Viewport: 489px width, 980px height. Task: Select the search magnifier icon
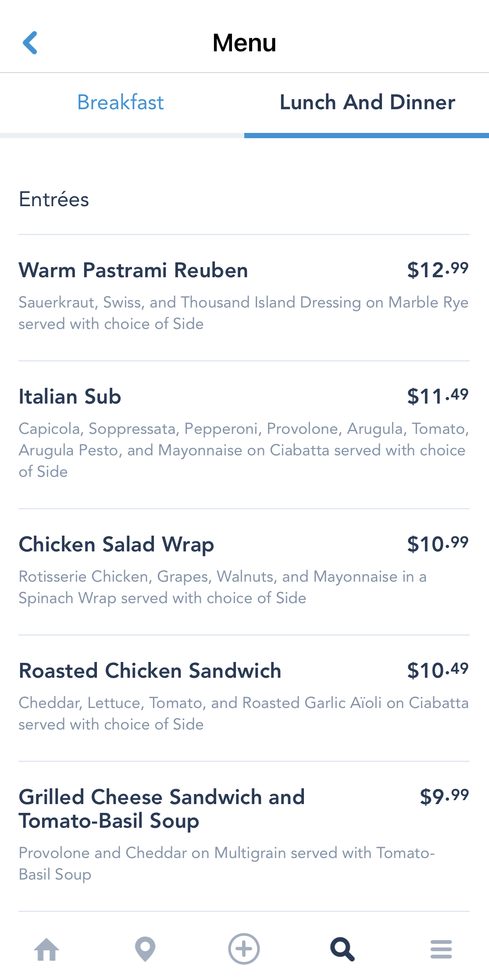click(x=343, y=949)
